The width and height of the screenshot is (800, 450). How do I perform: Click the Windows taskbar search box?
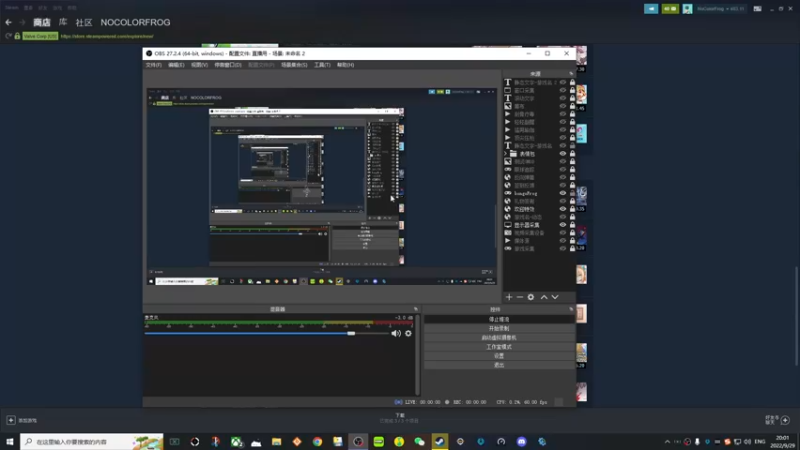tap(92, 442)
